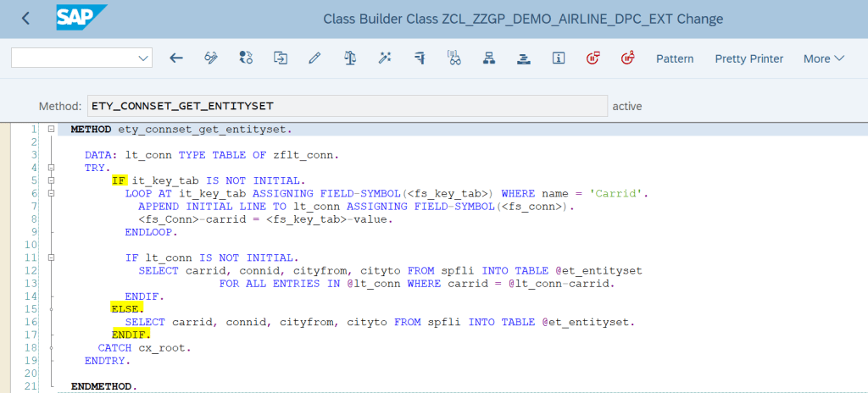Image resolution: width=868 pixels, height=393 pixels.
Task: Click 'ENDTRY.' on line 19
Action: click(108, 360)
